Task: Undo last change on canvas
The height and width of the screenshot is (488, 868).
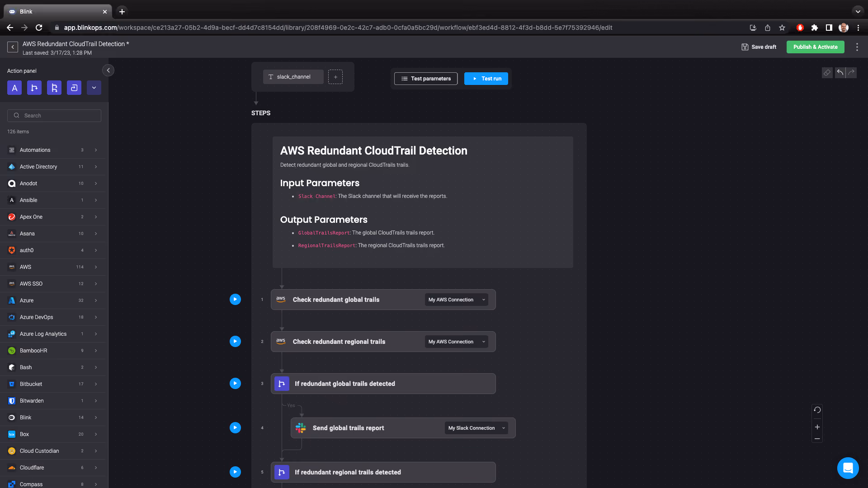Action: coord(840,73)
